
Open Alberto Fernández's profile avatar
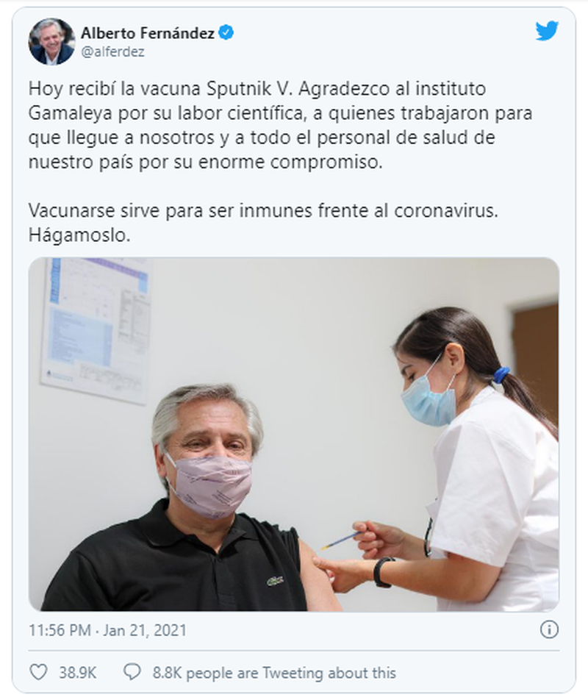click(51, 41)
